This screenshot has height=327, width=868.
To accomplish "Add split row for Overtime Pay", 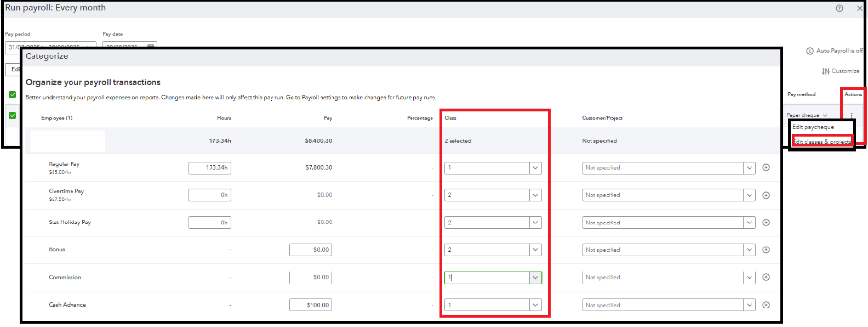I will coord(766,195).
